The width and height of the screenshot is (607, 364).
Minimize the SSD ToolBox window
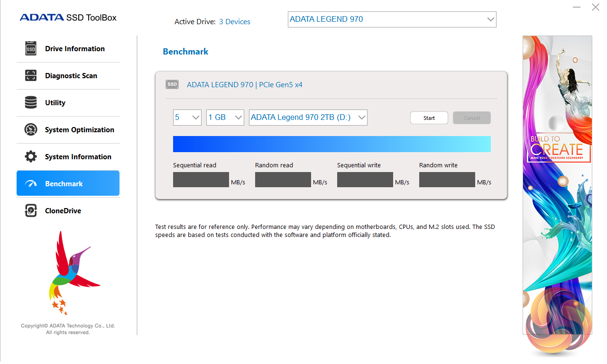[577, 7]
